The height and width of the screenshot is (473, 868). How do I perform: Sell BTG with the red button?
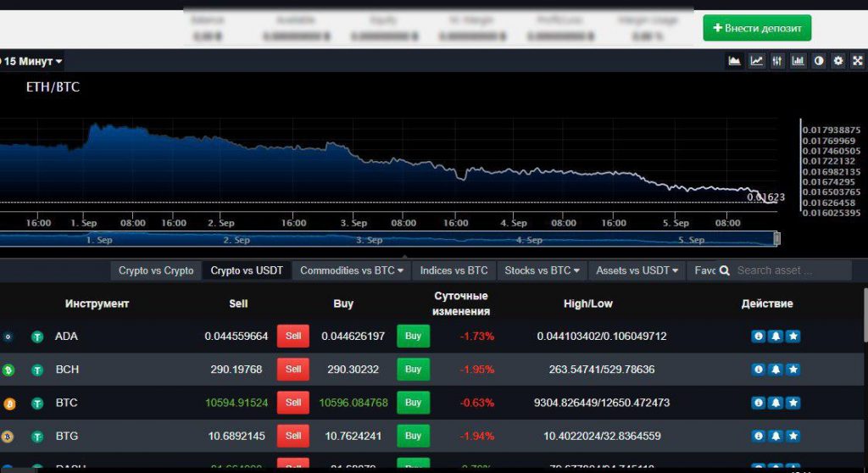pos(292,436)
